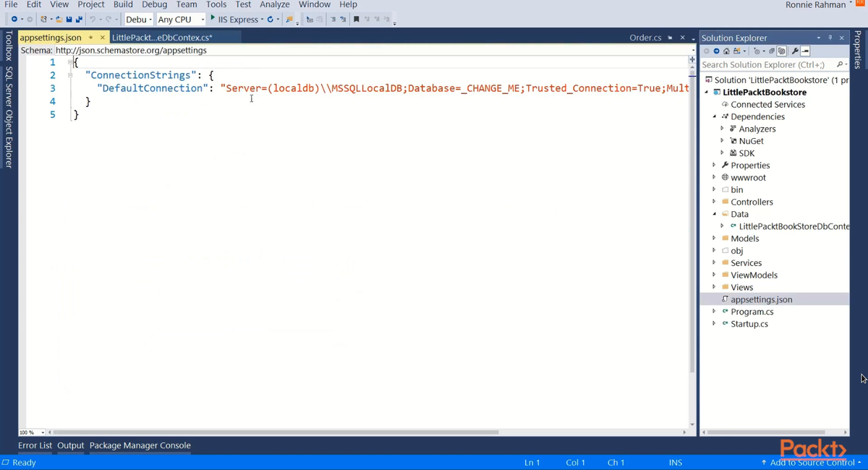Screen dimensions: 868x470
Task: Switch to the Order.cs tab
Action: point(645,38)
